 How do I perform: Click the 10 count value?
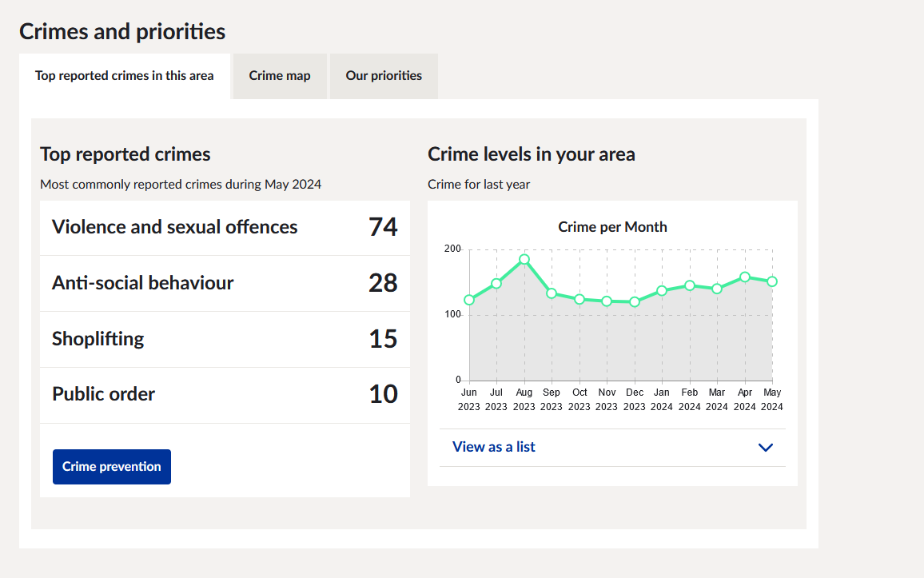tap(383, 394)
